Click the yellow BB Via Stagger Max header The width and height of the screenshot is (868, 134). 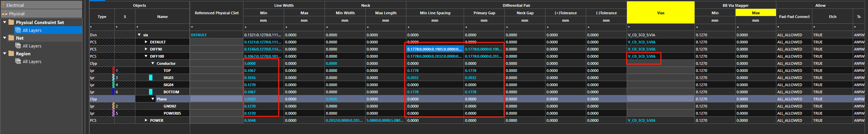click(756, 13)
